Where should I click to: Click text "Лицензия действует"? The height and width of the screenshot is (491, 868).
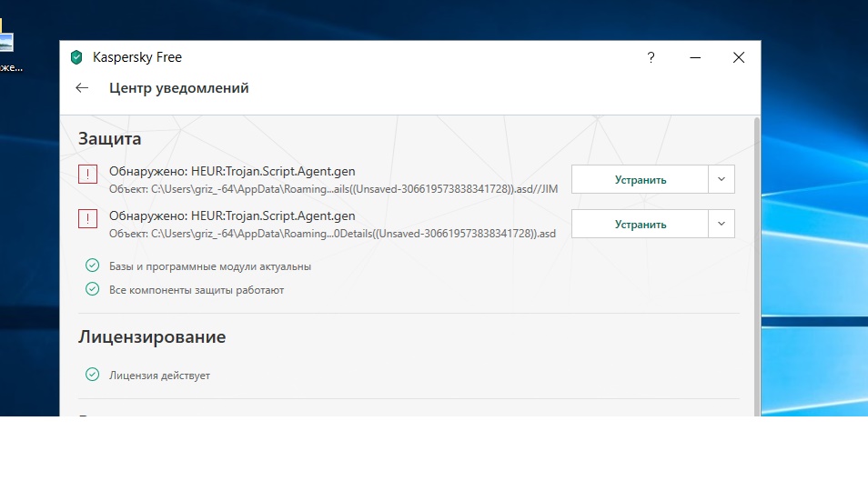pos(159,376)
